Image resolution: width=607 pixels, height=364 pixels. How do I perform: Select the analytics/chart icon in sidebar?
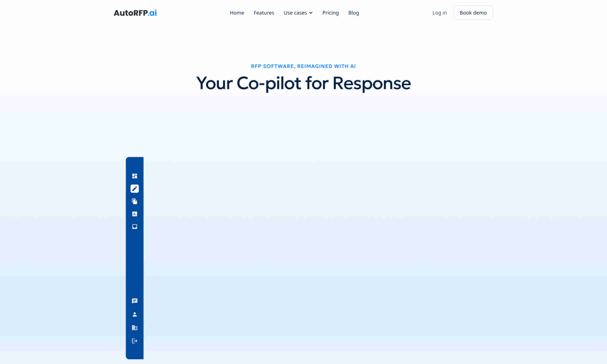point(134,214)
